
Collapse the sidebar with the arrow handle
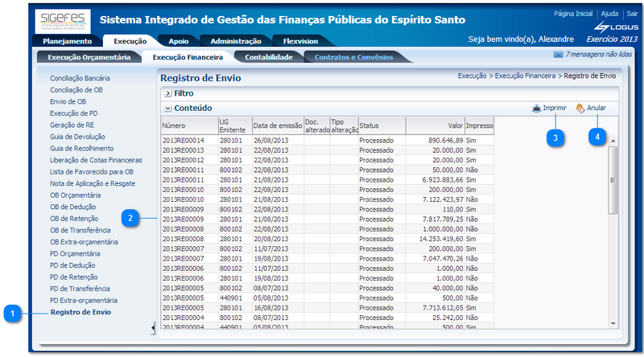pyautogui.click(x=153, y=327)
